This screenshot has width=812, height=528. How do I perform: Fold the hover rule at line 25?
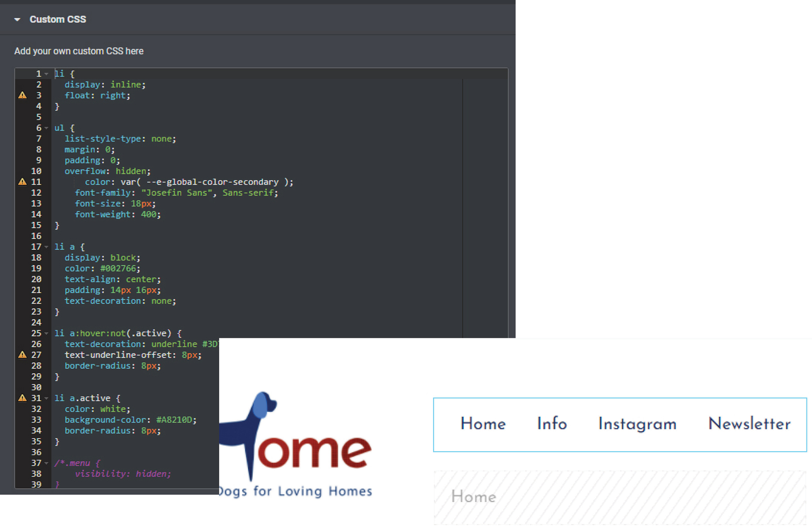click(46, 333)
